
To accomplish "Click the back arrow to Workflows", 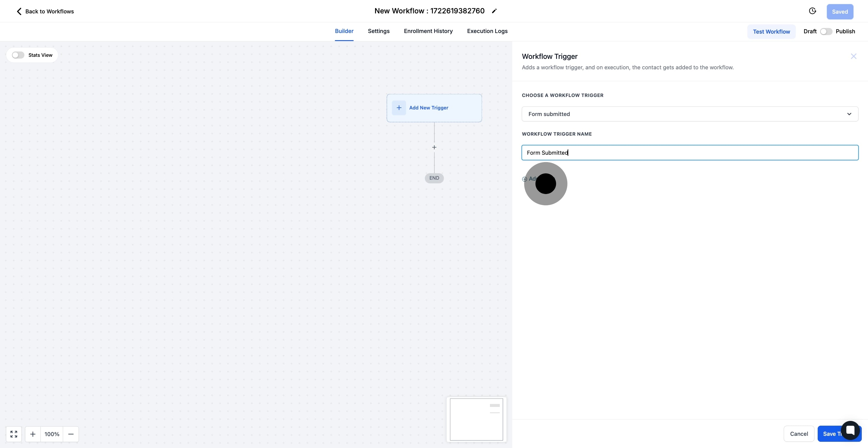I will tap(19, 11).
